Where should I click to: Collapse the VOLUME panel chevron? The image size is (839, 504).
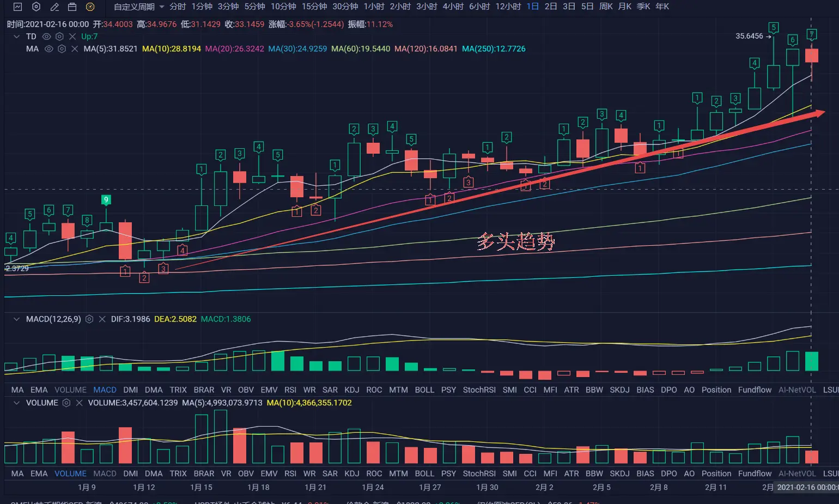[x=16, y=403]
